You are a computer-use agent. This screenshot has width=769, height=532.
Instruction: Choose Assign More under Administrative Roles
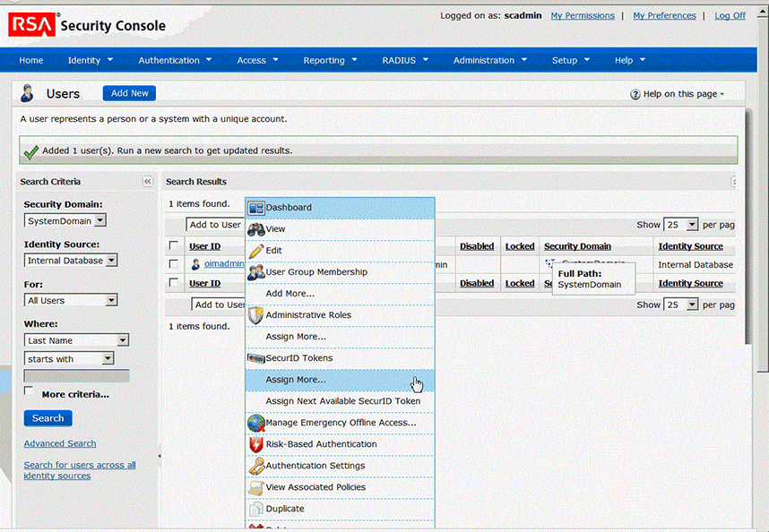coord(340,337)
